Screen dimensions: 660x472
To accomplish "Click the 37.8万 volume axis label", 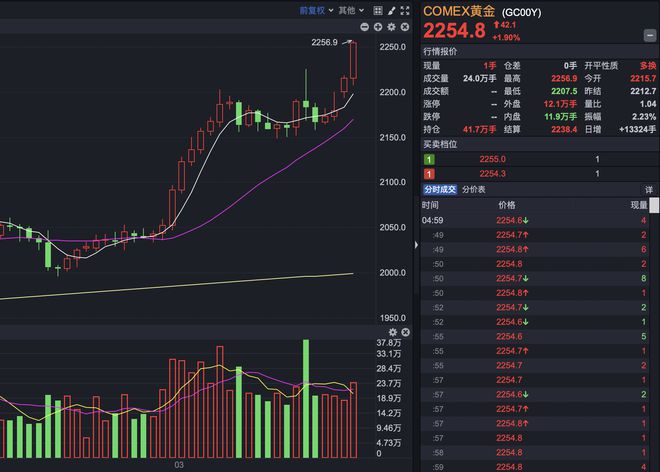I will pos(389,343).
